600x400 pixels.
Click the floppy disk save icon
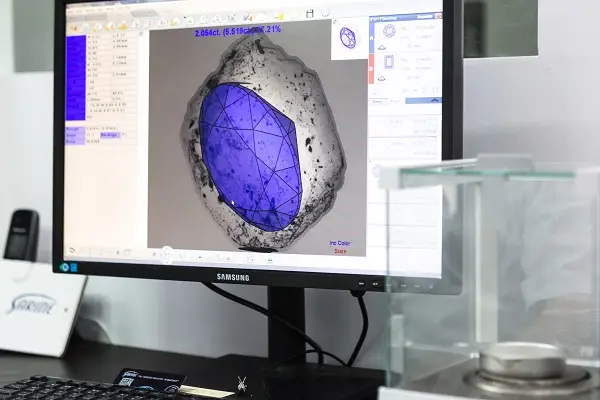pyautogui.click(x=310, y=13)
